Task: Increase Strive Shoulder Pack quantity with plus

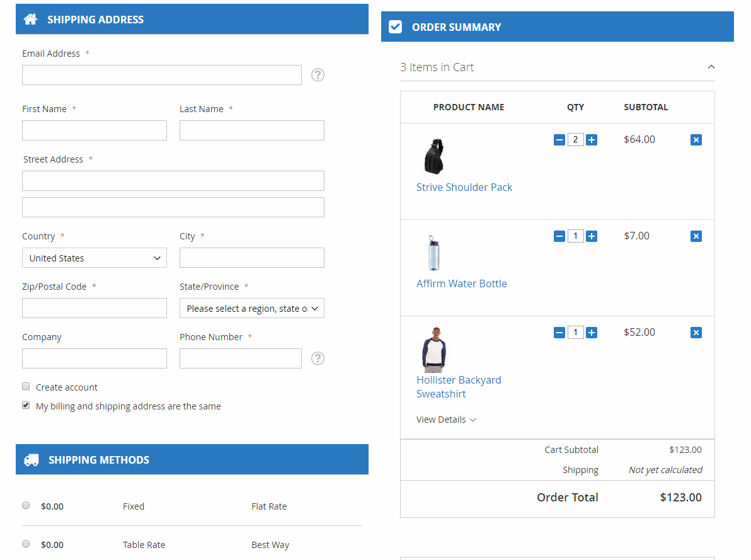Action: coord(592,140)
